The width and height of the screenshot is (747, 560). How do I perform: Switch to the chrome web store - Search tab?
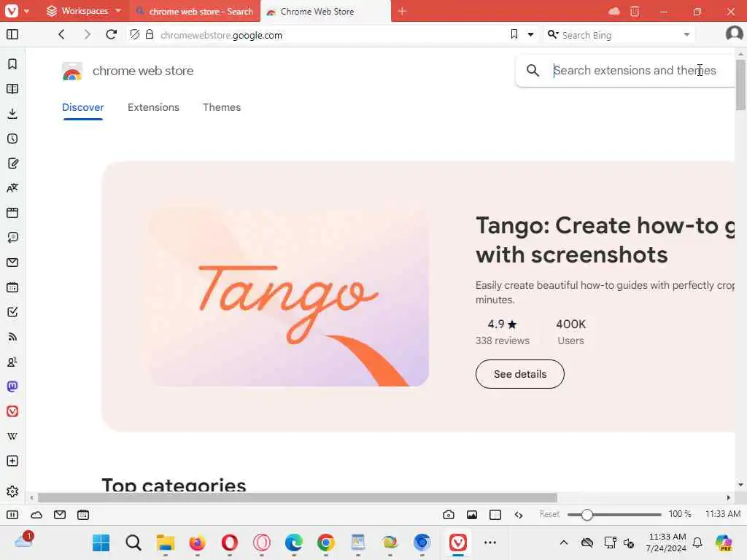pos(196,11)
